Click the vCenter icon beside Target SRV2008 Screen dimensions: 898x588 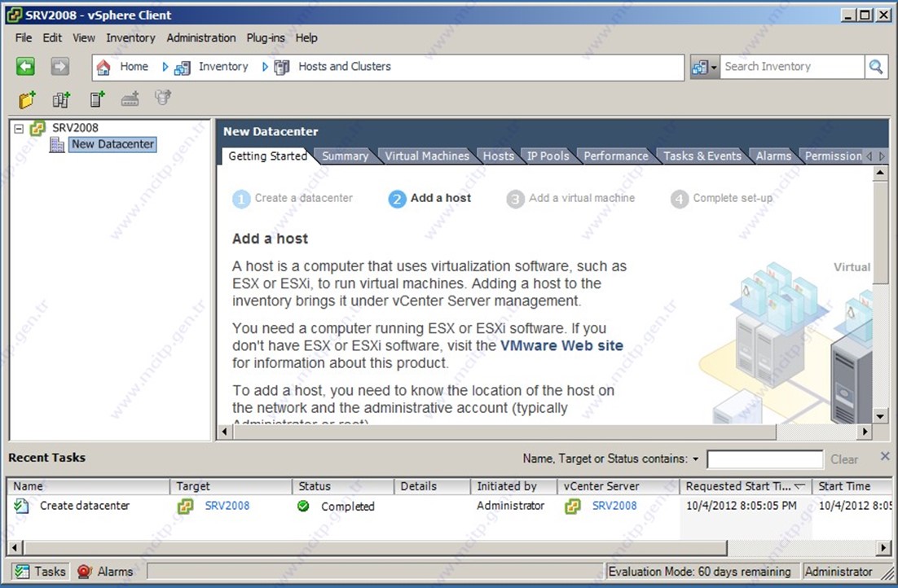[x=186, y=506]
